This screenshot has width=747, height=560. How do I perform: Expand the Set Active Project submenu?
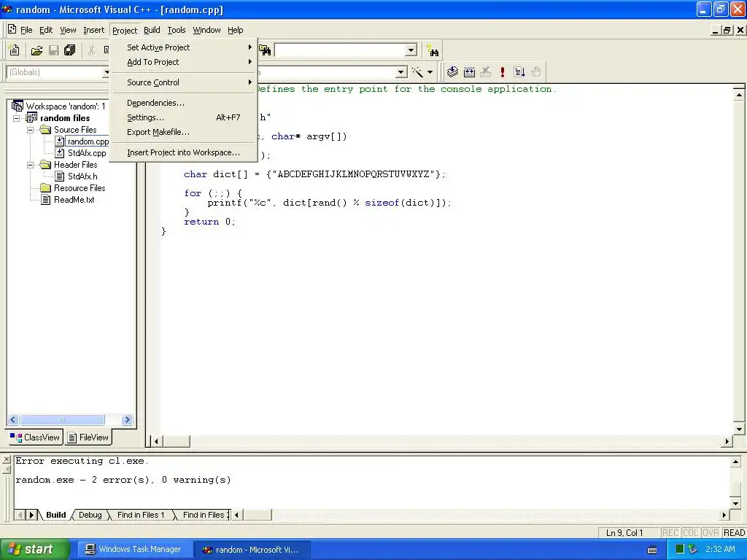coord(183,47)
